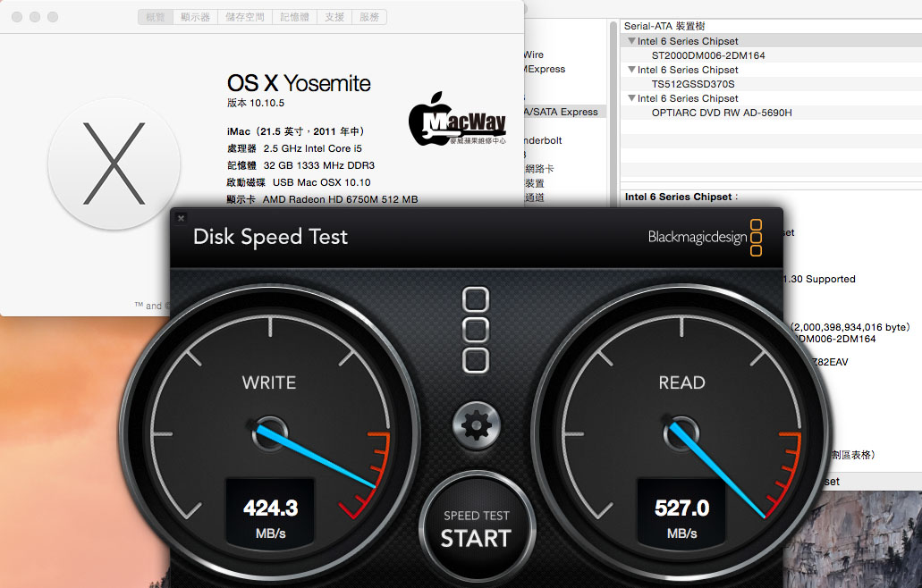The width and height of the screenshot is (922, 588).
Task: Start the disk speed test
Action: coord(477,529)
